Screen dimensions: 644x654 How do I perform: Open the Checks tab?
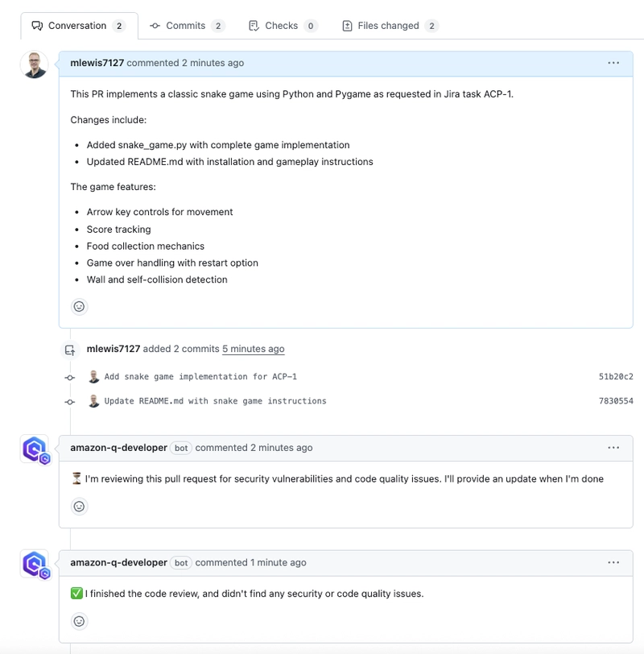[283, 26]
